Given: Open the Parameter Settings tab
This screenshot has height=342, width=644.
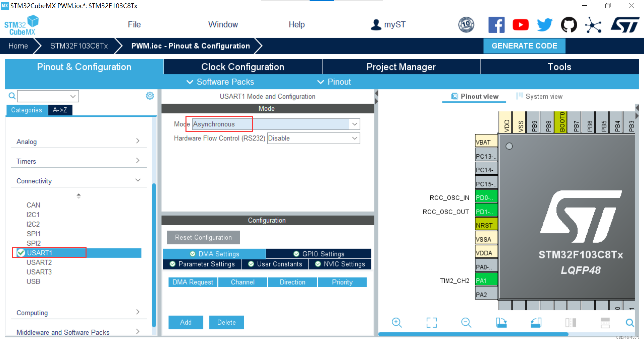Looking at the screenshot, I should click(x=202, y=264).
